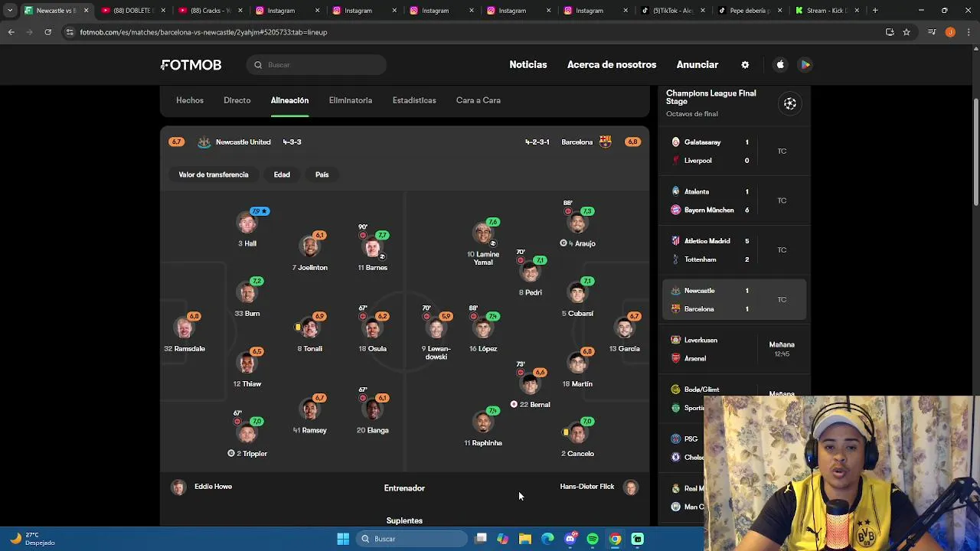Go back with the browser back arrow
This screenshot has height=551, width=980.
coord(11,32)
